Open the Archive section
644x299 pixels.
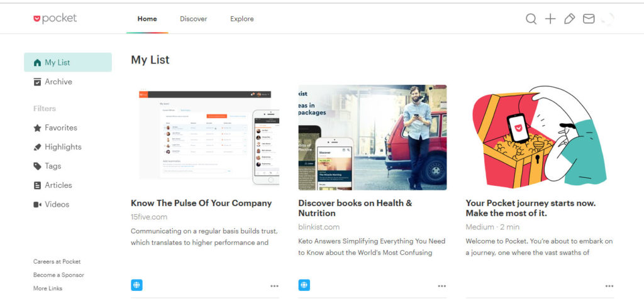[x=58, y=82]
